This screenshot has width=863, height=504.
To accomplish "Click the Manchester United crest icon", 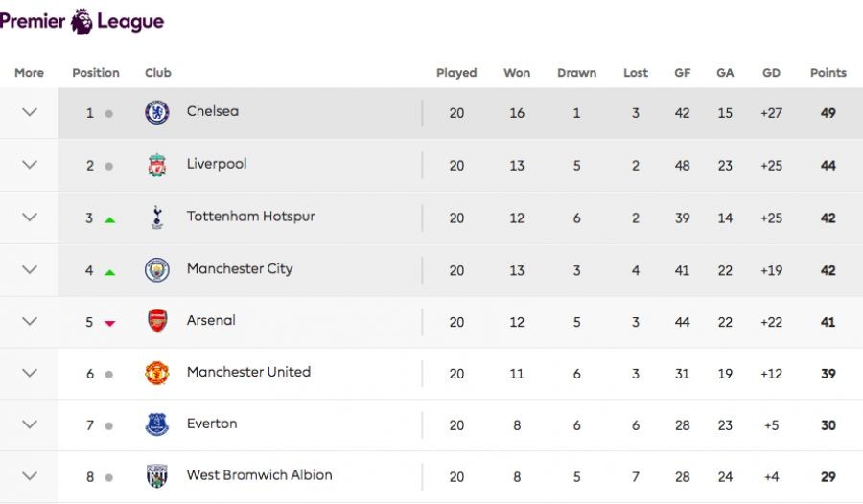I will (157, 373).
